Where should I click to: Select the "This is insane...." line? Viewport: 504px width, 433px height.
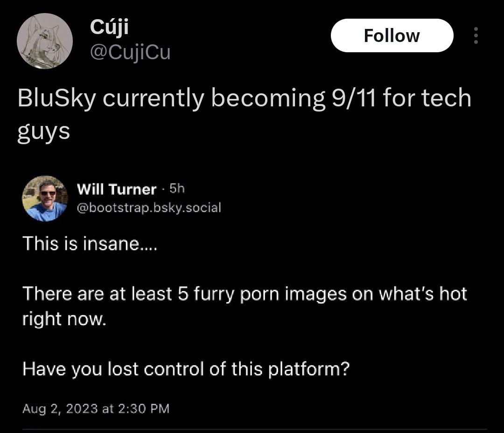point(90,244)
